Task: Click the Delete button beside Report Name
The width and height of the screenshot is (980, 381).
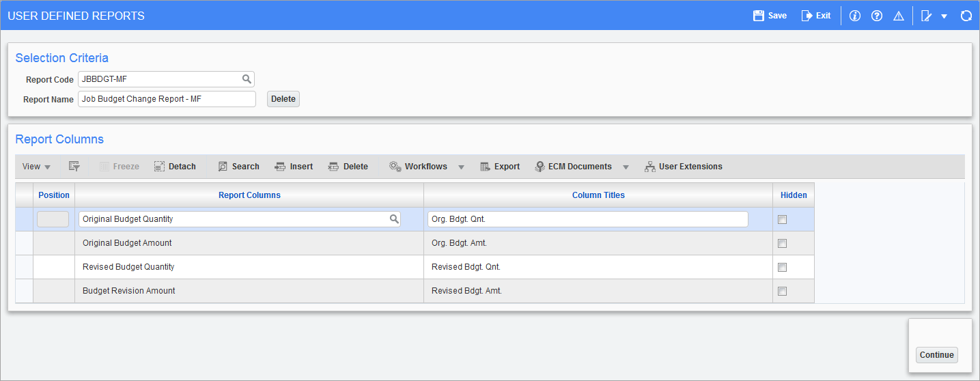Action: 283,99
